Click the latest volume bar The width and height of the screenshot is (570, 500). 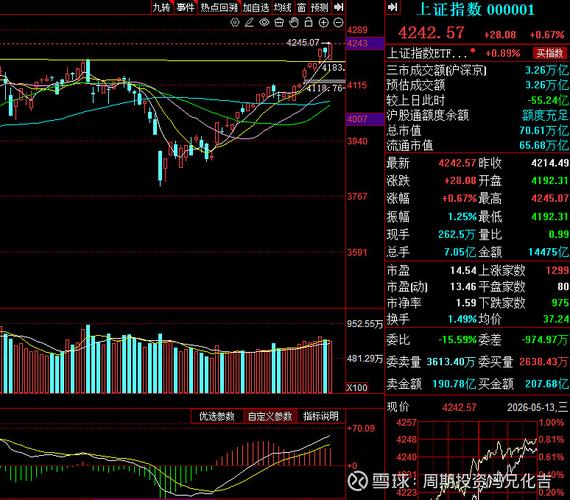330,367
